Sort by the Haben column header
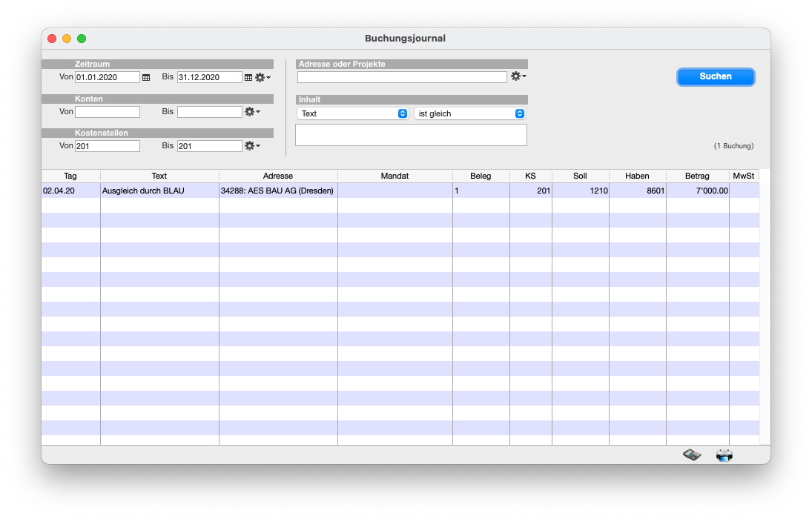Screen dimensions: 812x519 tap(638, 176)
